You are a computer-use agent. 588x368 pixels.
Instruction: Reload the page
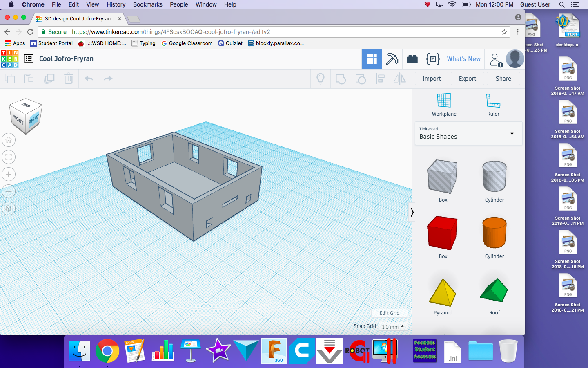coord(30,32)
